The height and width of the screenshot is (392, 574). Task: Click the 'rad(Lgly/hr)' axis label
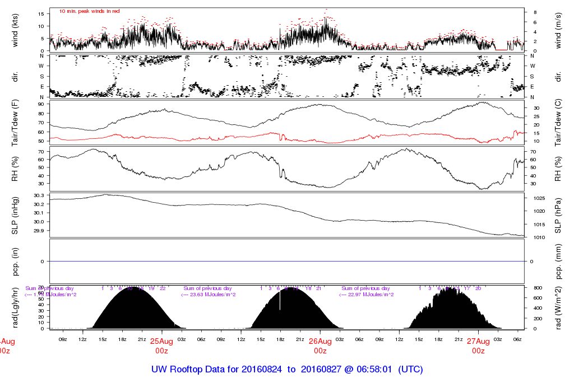click(15, 307)
